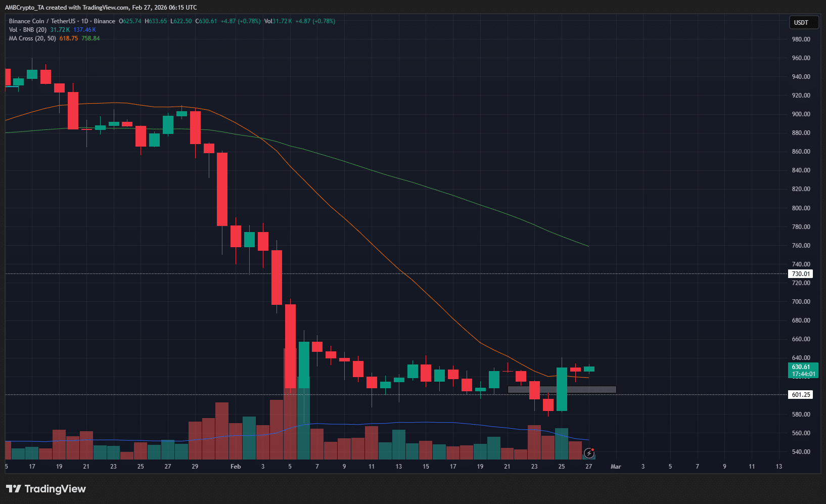Click the 730.01 price level label
This screenshot has width=826, height=504.
[x=802, y=273]
